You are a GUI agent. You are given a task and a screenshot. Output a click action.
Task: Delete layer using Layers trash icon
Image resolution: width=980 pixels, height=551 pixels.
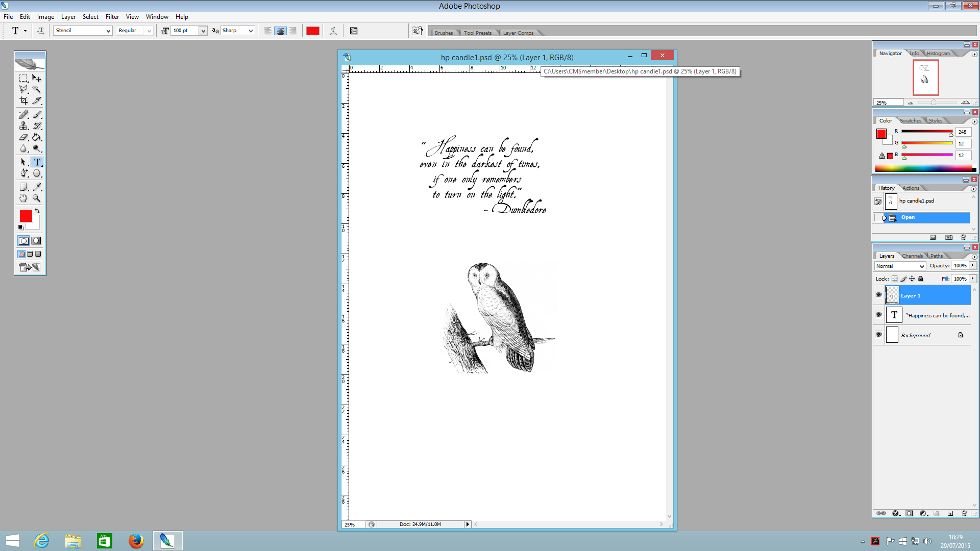964,513
